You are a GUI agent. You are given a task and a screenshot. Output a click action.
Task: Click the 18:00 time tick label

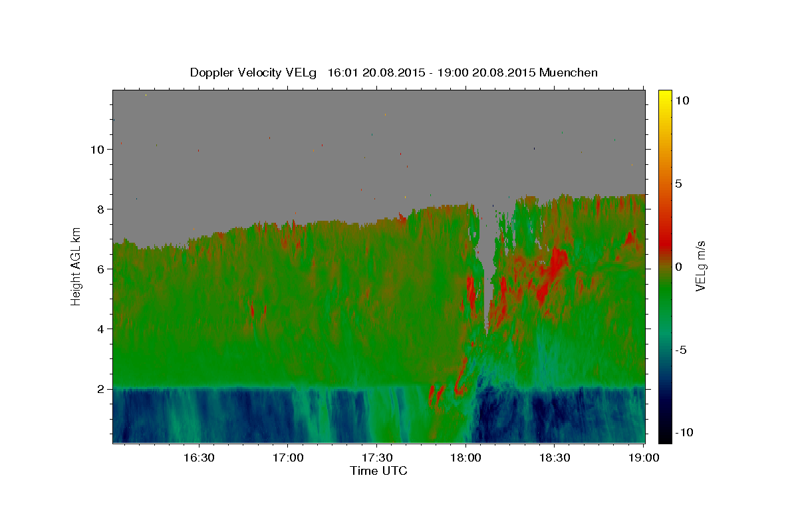point(466,458)
